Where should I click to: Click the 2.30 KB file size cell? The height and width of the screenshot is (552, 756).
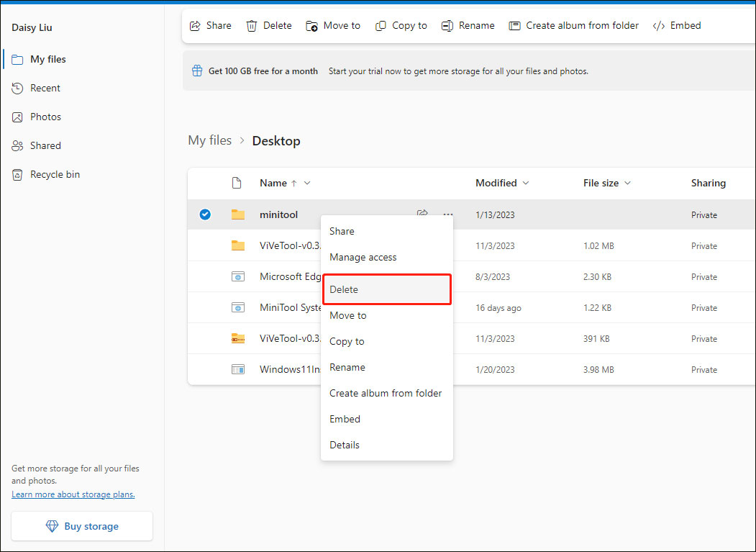click(x=597, y=277)
